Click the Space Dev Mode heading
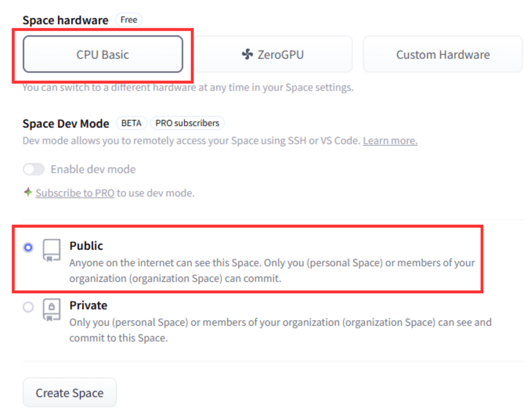The height and width of the screenshot is (413, 532). click(66, 124)
